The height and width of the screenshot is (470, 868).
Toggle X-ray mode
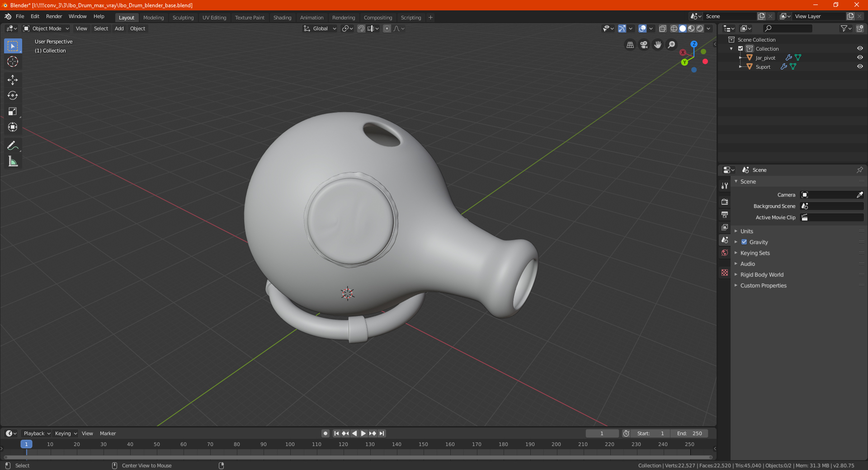[x=663, y=28]
